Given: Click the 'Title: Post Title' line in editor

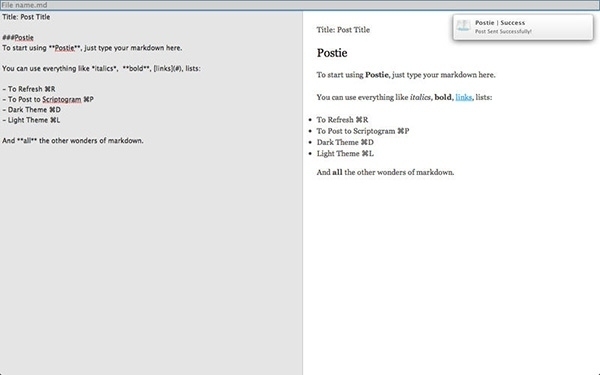Looking at the screenshot, I should click(26, 17).
